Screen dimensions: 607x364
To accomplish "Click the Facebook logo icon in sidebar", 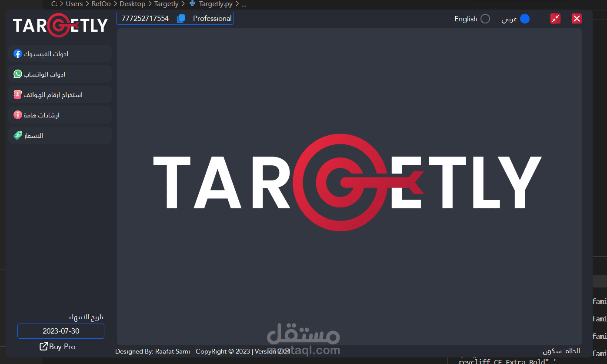I will (x=18, y=53).
